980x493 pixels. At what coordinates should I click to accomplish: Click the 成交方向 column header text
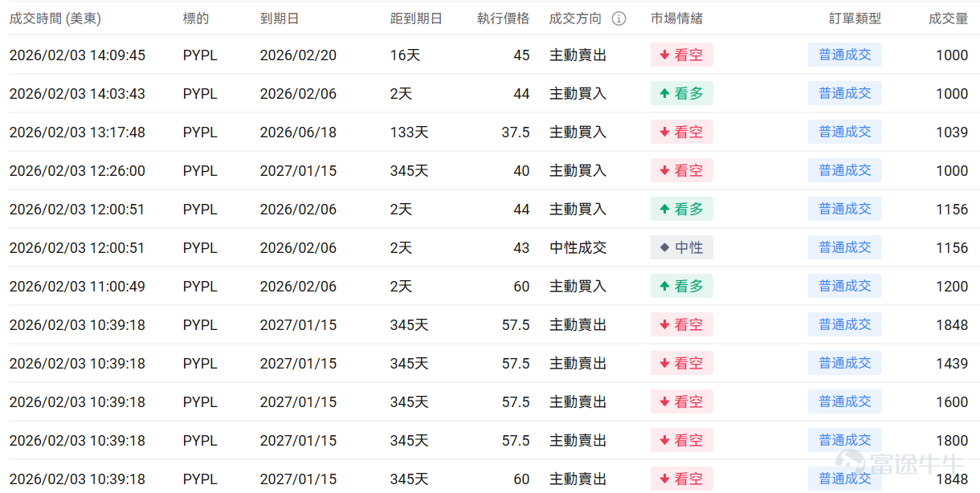click(x=575, y=18)
